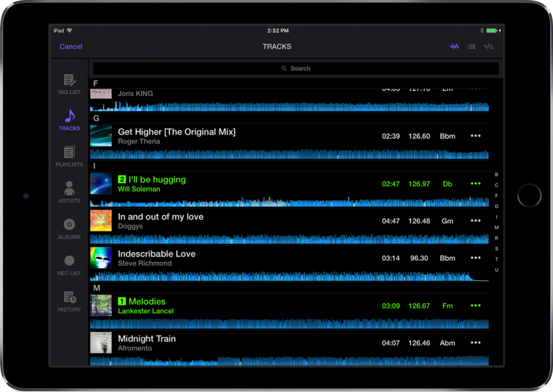The width and height of the screenshot is (553, 392).
Task: Jump to letter M in index
Action: coord(496,228)
